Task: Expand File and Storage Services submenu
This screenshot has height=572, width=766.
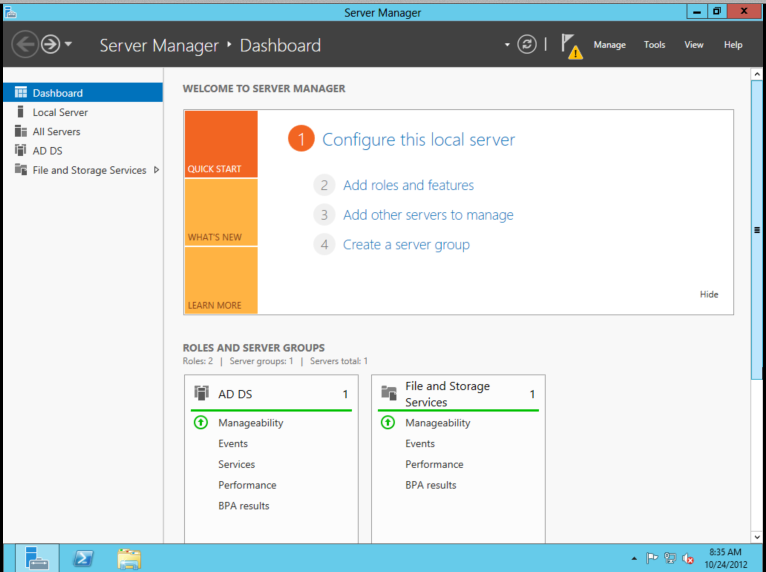Action: pyautogui.click(x=156, y=170)
